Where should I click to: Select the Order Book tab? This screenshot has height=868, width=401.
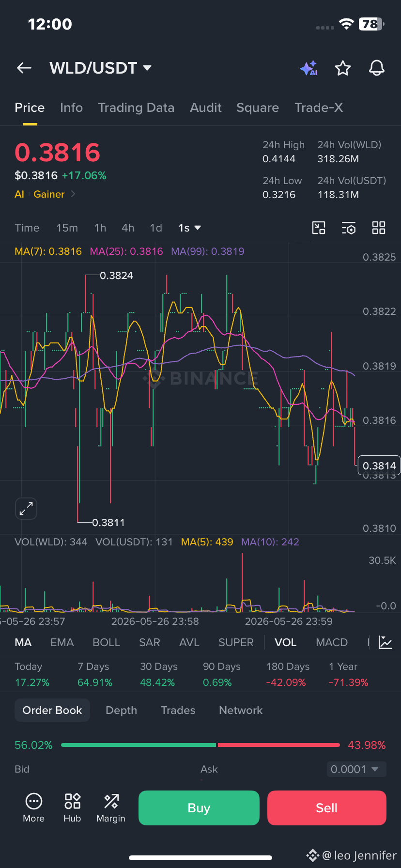[52, 710]
